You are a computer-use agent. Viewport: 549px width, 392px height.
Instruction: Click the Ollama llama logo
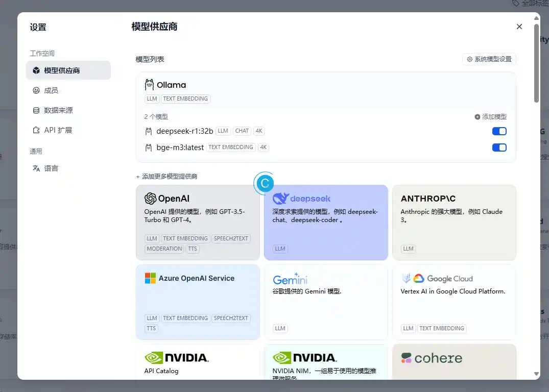pyautogui.click(x=149, y=85)
